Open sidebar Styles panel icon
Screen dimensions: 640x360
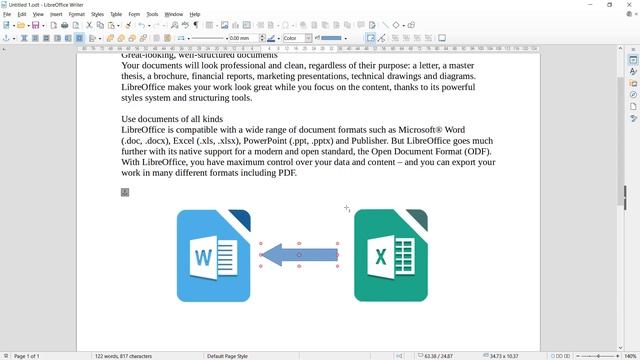pyautogui.click(x=633, y=71)
